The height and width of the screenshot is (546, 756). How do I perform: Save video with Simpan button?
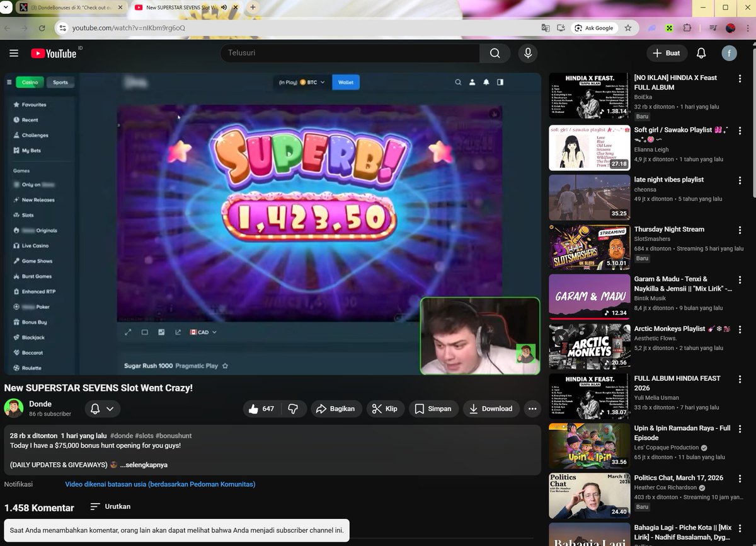(x=433, y=409)
